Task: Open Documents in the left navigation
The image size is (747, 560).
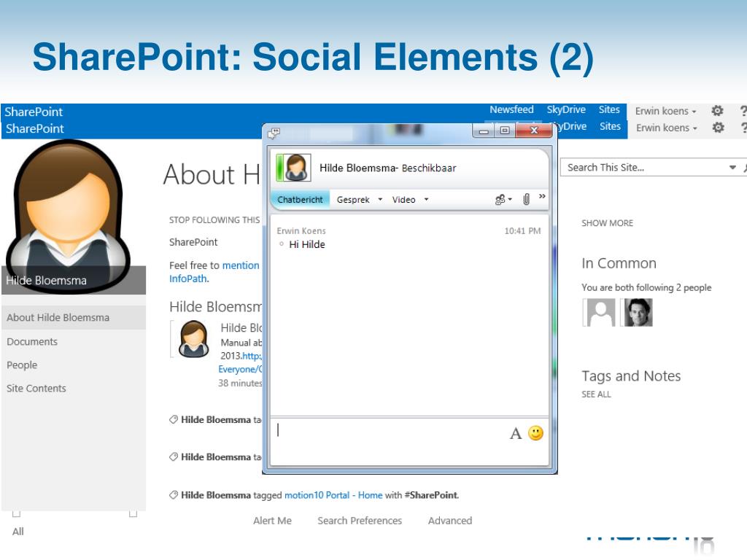Action: point(32,341)
